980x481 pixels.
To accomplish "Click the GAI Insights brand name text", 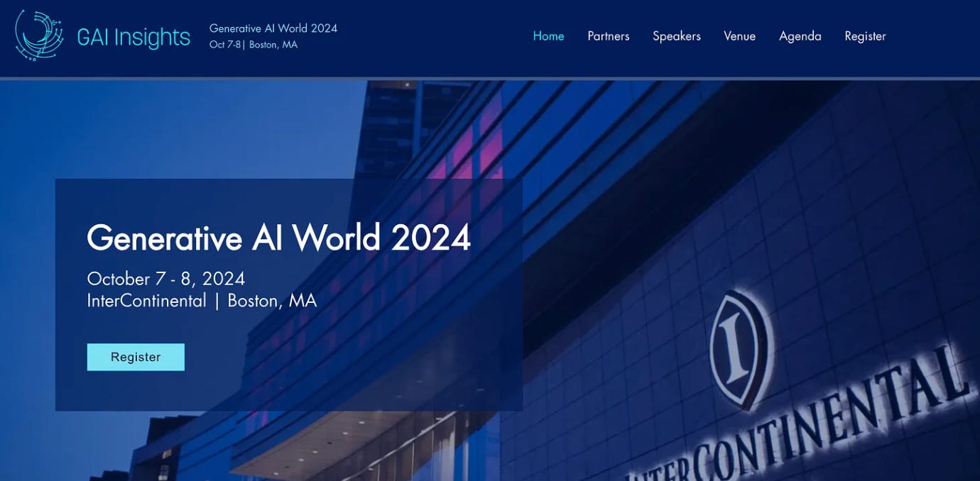I will [x=134, y=37].
